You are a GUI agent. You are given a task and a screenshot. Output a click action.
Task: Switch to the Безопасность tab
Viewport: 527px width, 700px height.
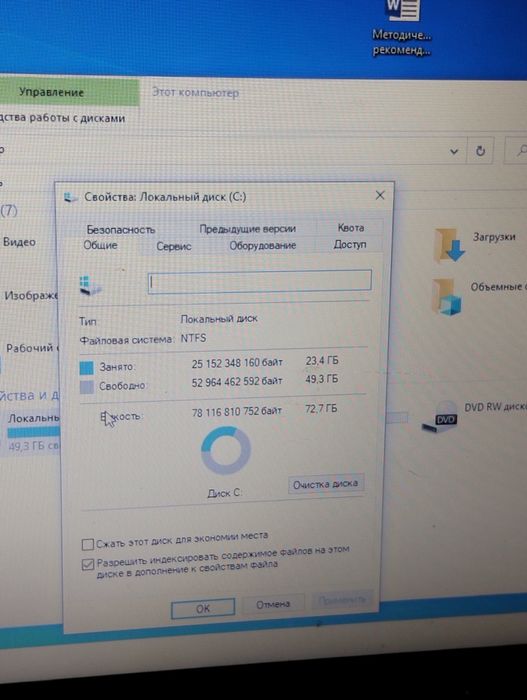(x=121, y=229)
